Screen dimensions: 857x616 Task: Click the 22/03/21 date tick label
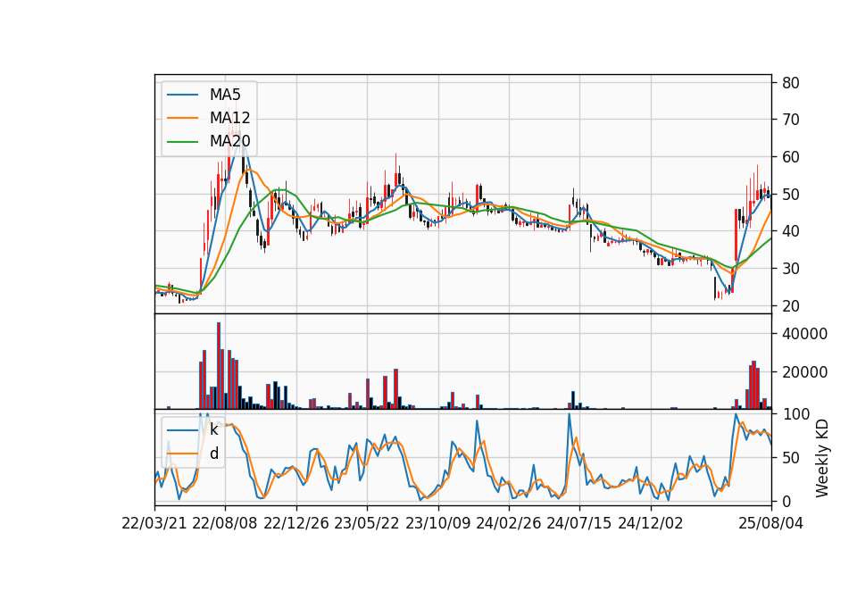click(x=154, y=523)
